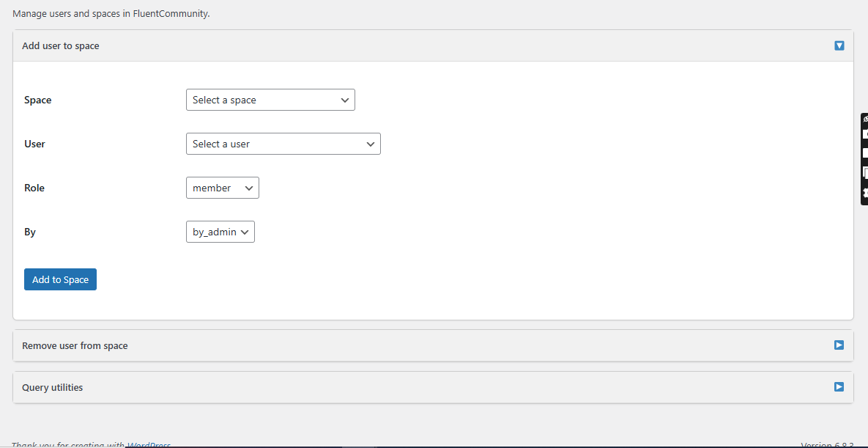Expand Remove user from space arrow icon

(839, 345)
